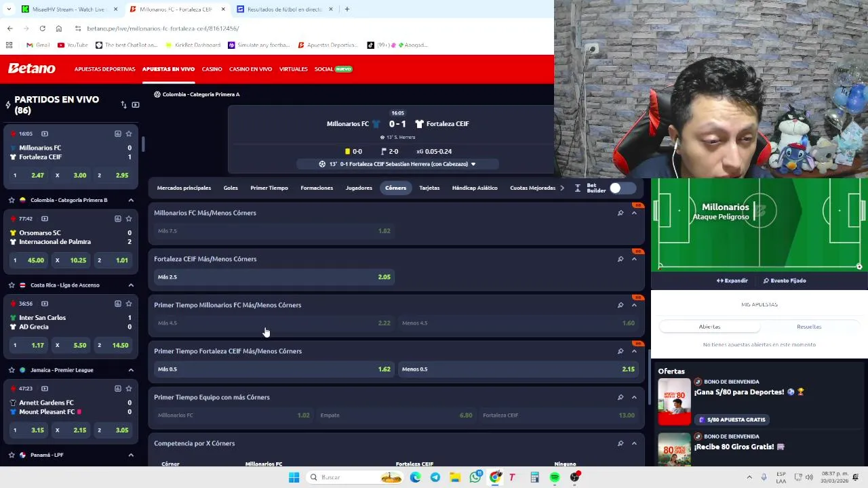Screen dimensions: 868x488
Task: Click the S/80 Apuesta Gratis offer button
Action: click(732, 420)
